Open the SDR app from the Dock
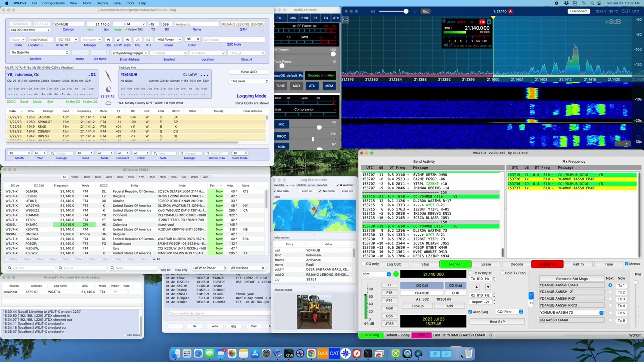Image resolution: width=644 pixels, height=362 pixels. pyautogui.click(x=289, y=354)
